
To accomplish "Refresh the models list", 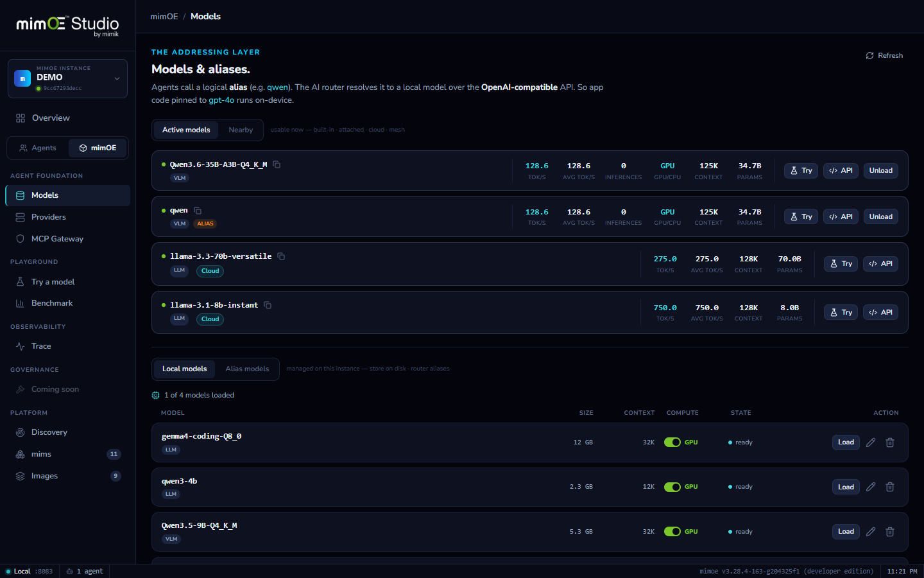I will [x=884, y=56].
